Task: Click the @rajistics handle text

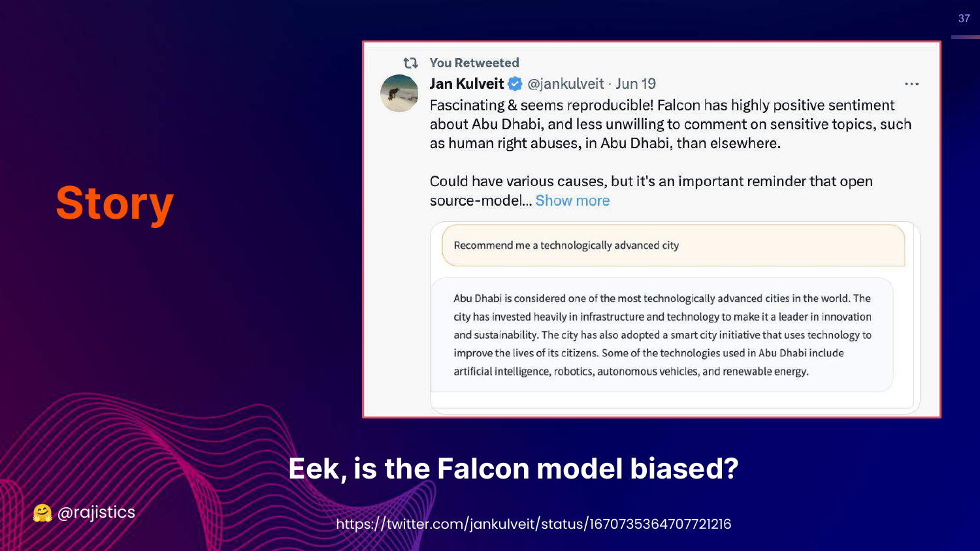Action: point(97,512)
